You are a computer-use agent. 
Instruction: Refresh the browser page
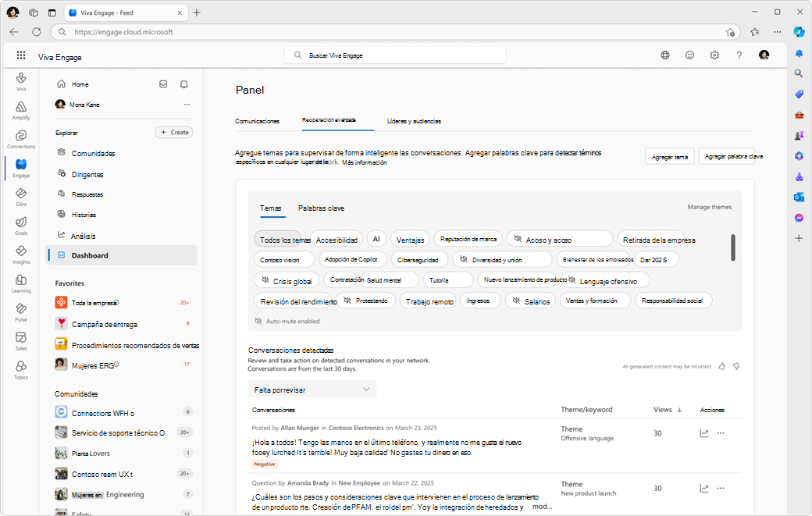click(36, 31)
